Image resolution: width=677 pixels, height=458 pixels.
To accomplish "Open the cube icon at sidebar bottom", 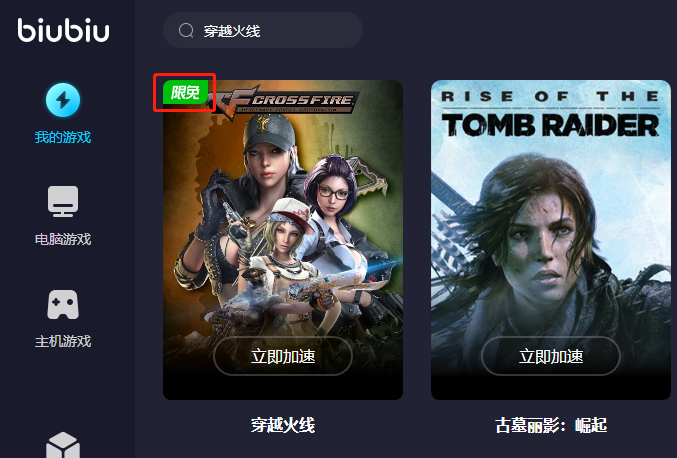I will point(63,445).
